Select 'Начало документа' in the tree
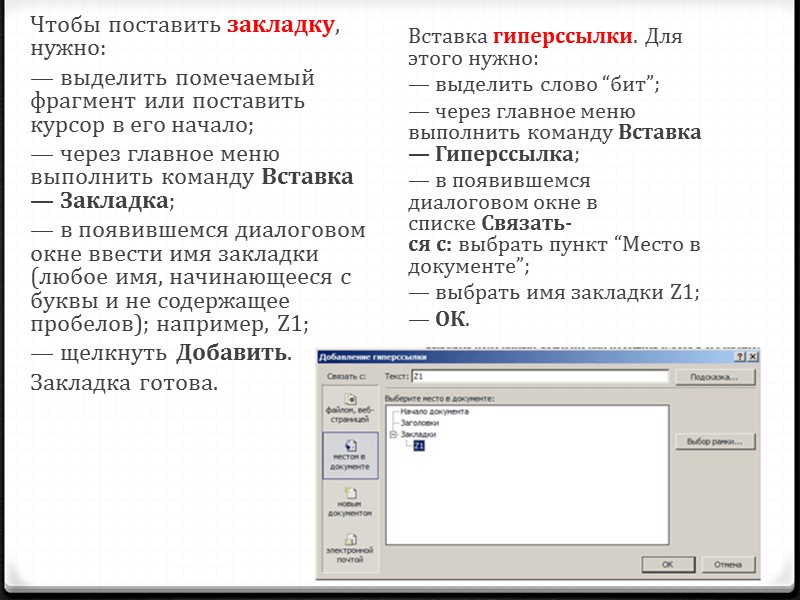 pyautogui.click(x=434, y=411)
